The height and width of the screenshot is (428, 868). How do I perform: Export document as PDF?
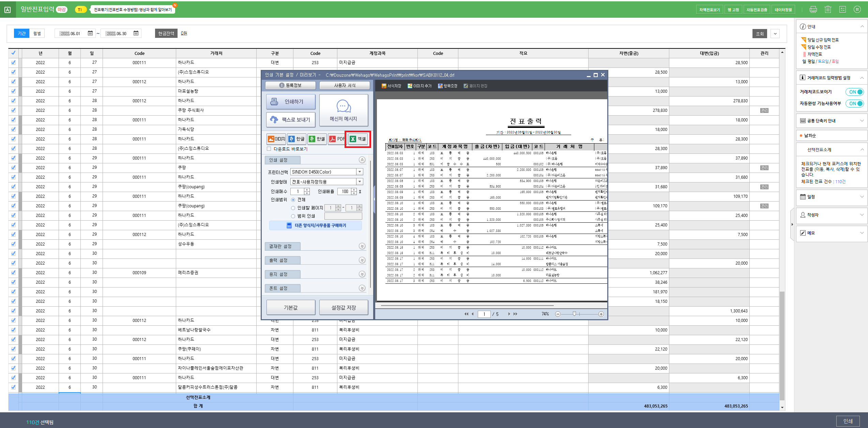pos(337,139)
